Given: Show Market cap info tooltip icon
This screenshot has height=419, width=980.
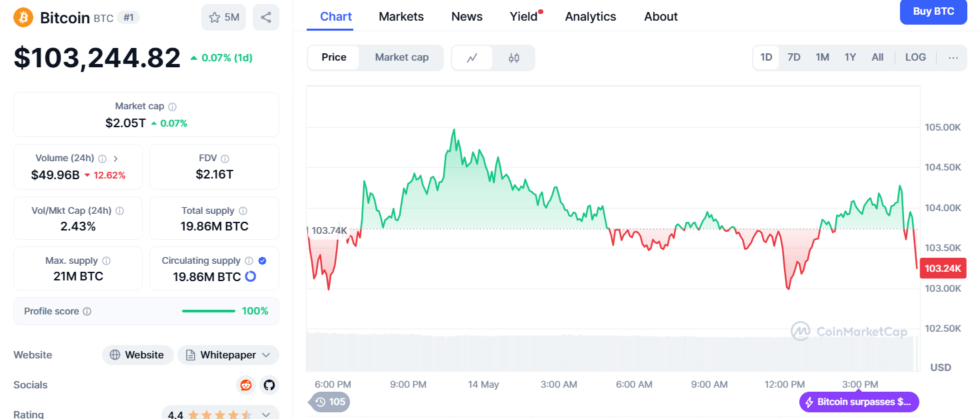Looking at the screenshot, I should (173, 107).
